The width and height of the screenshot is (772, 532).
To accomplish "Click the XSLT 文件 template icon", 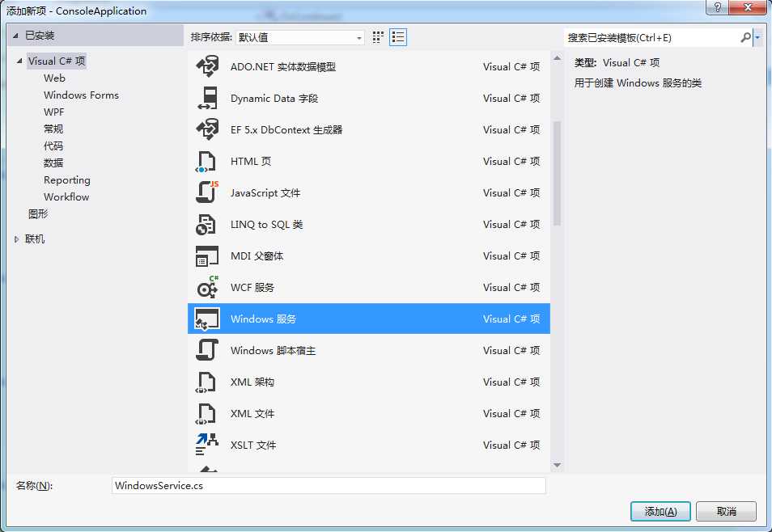I will coord(207,445).
